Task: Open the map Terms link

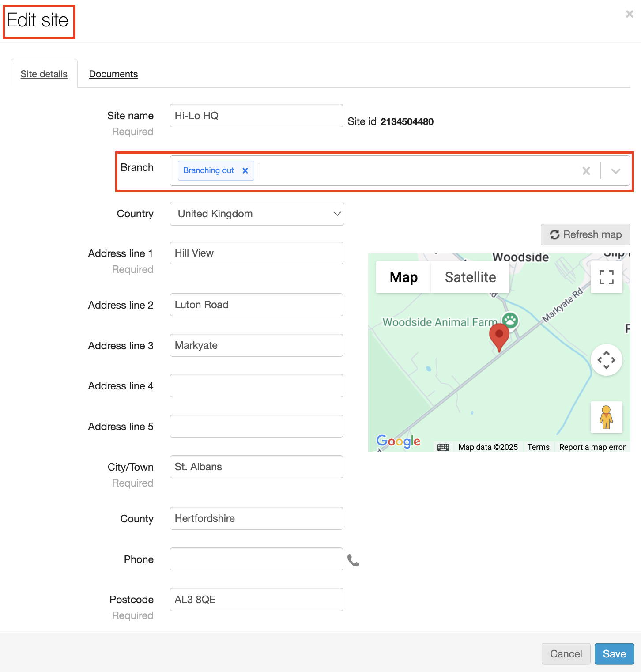Action: coord(538,447)
